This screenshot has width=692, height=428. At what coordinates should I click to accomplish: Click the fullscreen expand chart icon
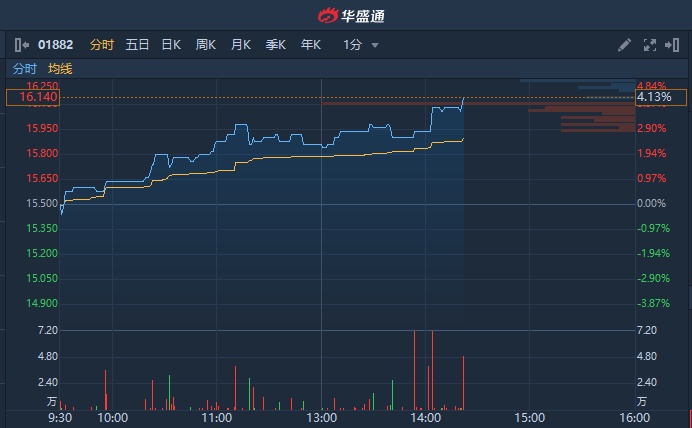(x=650, y=45)
